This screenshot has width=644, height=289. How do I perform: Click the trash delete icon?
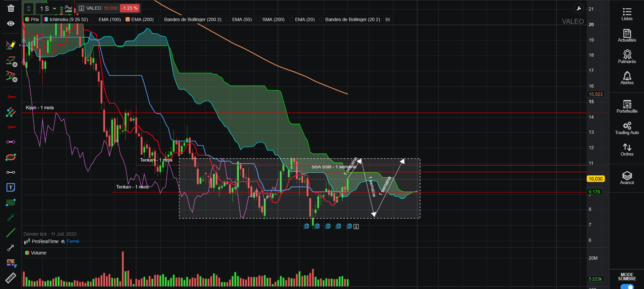click(x=11, y=8)
